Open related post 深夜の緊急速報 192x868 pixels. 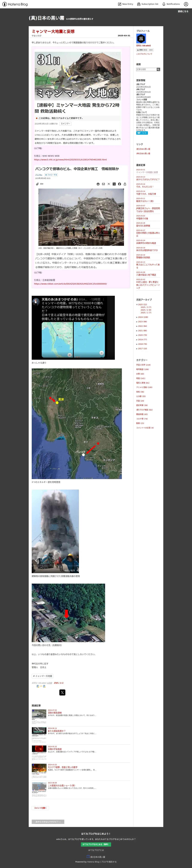pyautogui.click(x=55, y=713)
